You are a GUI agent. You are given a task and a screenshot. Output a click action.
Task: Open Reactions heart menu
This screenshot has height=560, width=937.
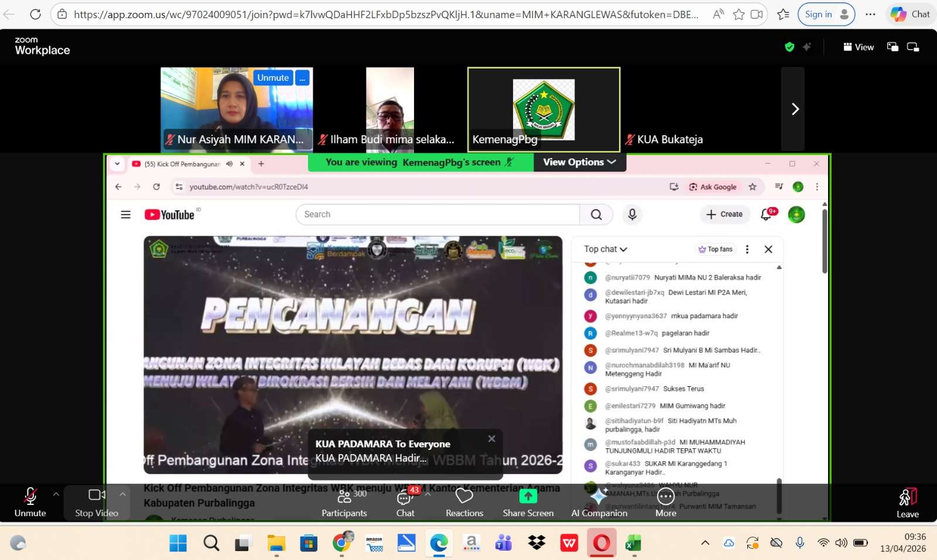click(x=464, y=503)
